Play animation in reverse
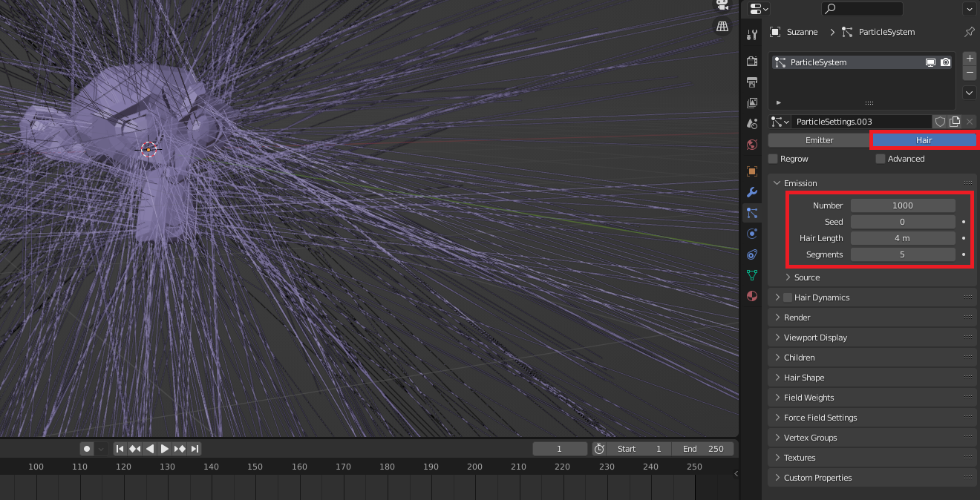 tap(150, 449)
